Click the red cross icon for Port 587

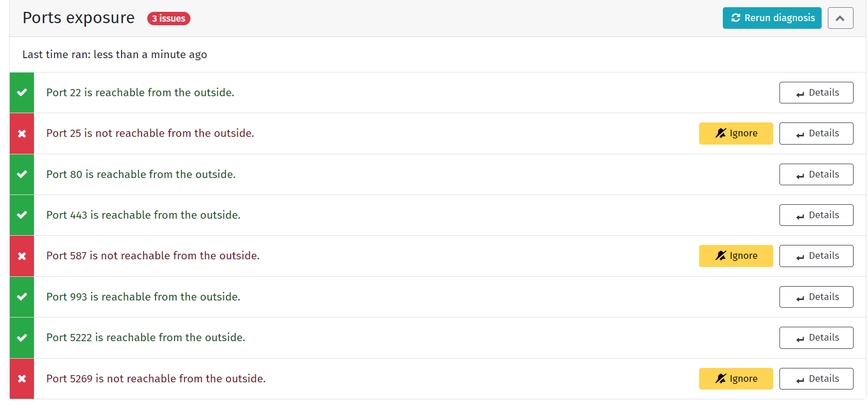(22, 256)
